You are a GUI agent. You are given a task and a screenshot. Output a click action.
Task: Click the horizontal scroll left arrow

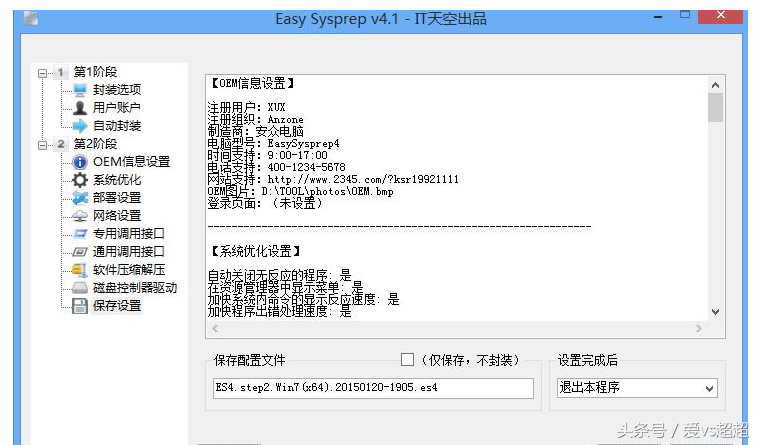215,329
